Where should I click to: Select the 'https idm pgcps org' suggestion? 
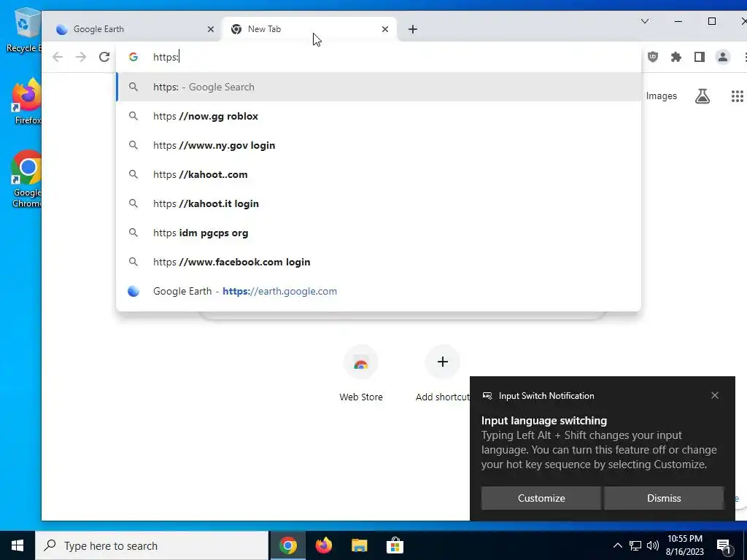pos(379,233)
